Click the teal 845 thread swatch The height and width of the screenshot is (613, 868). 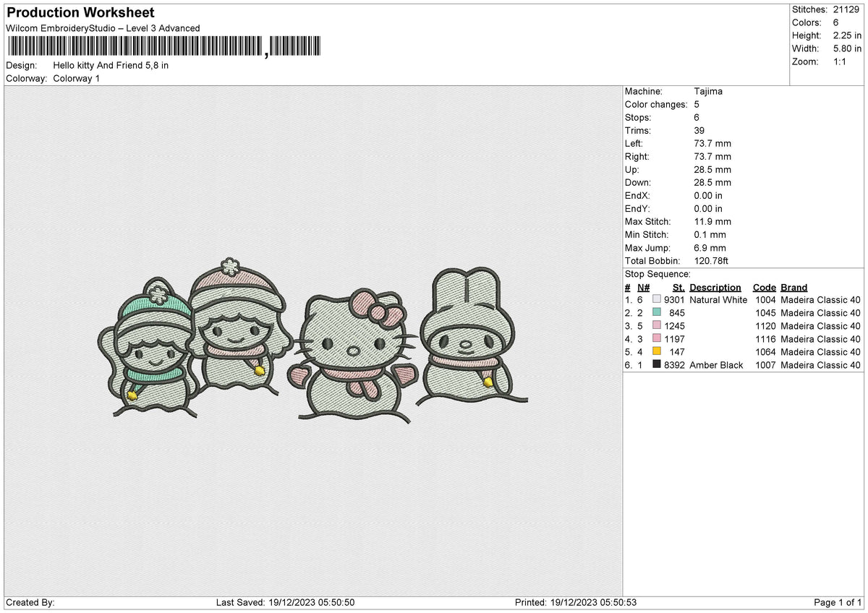(x=657, y=313)
